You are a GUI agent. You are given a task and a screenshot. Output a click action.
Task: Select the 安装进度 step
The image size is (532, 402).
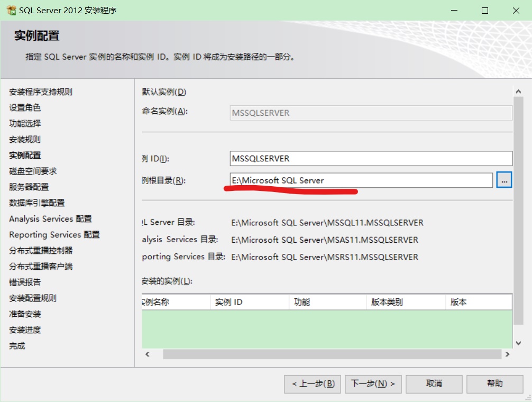[25, 330]
